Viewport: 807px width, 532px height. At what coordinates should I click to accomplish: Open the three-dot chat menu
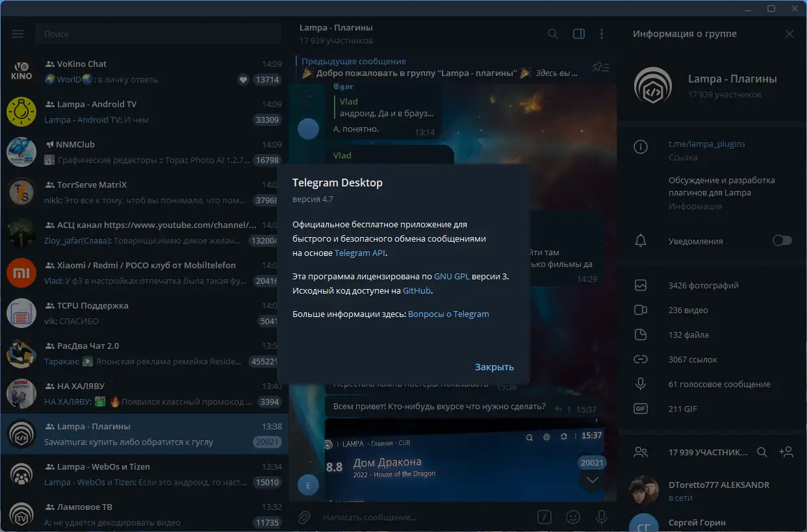602,34
